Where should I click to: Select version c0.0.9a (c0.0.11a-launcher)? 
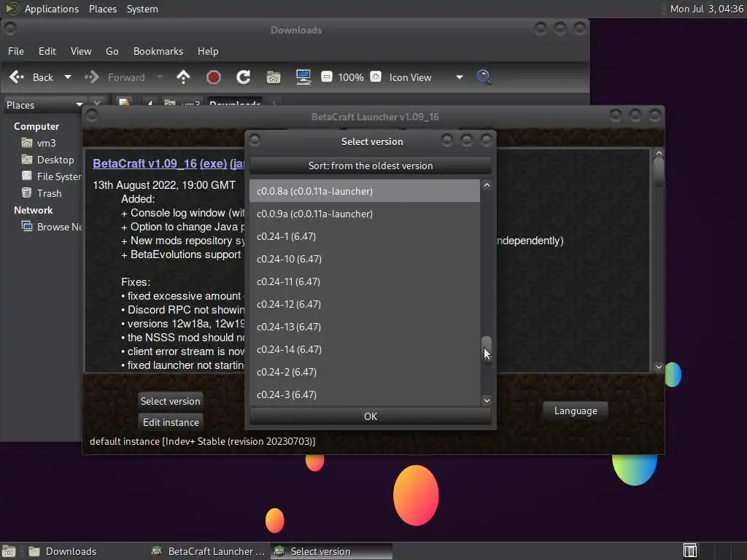365,214
